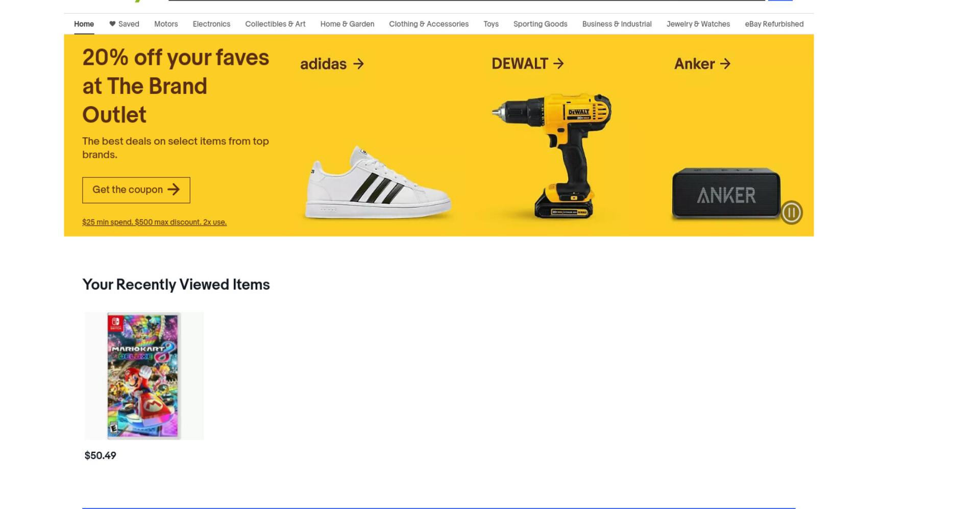Click the Anker speaker image
The image size is (980, 509).
[726, 194]
